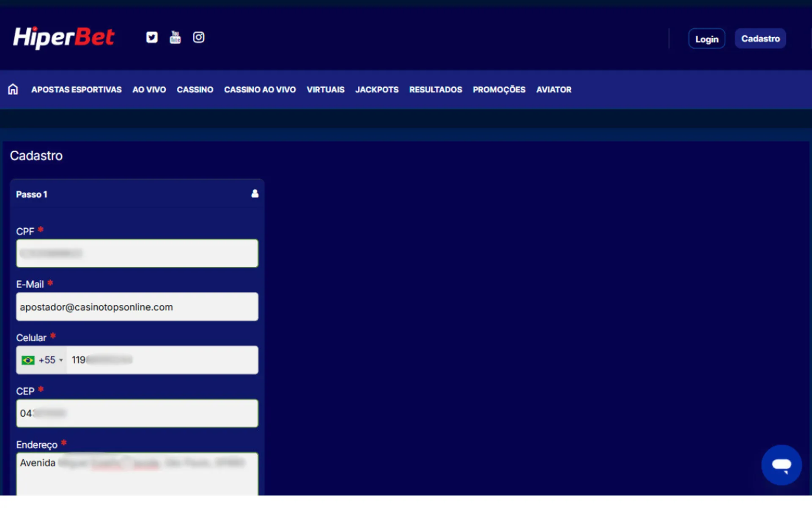Click the Brazil flag icon
The width and height of the screenshot is (812, 508).
coord(28,360)
